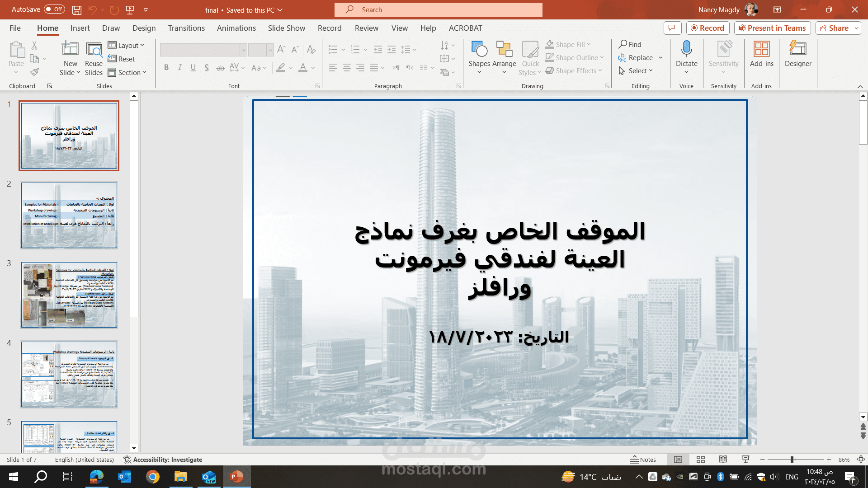Toggle Underline formatting

(x=193, y=68)
